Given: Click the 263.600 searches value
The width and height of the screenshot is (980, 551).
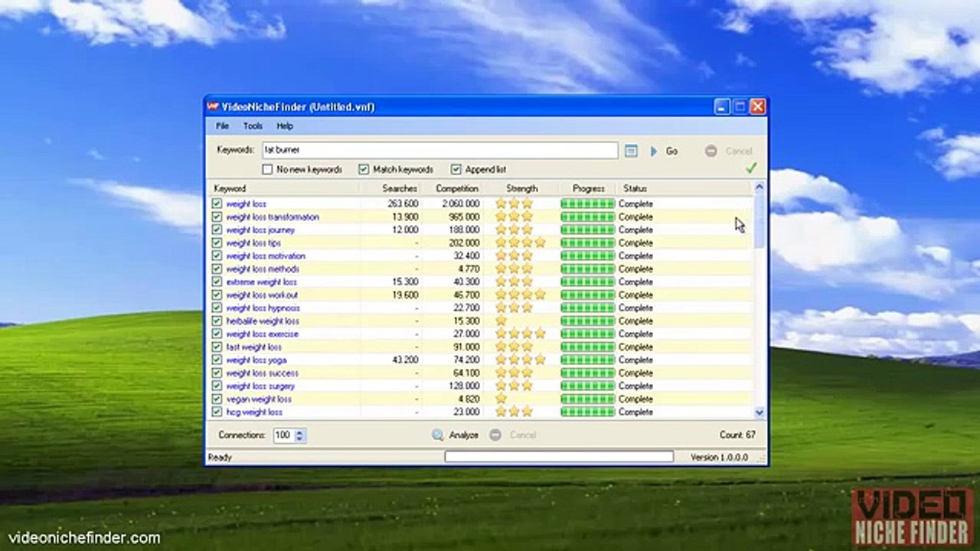Looking at the screenshot, I should coord(403,204).
